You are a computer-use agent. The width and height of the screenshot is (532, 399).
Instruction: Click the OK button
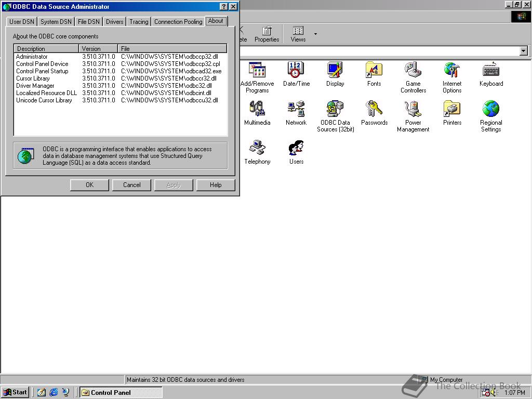(89, 185)
